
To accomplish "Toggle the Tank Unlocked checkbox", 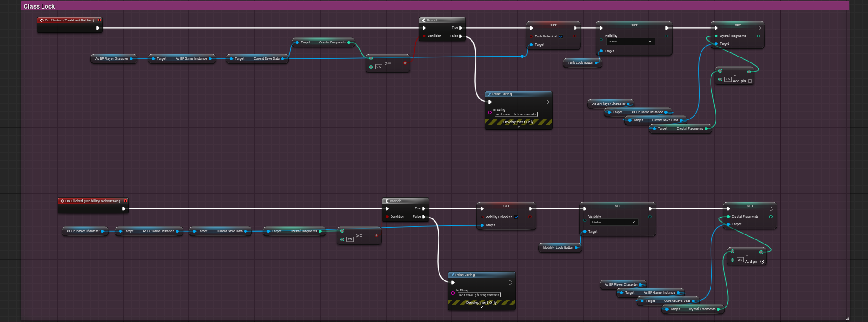I will pos(561,36).
